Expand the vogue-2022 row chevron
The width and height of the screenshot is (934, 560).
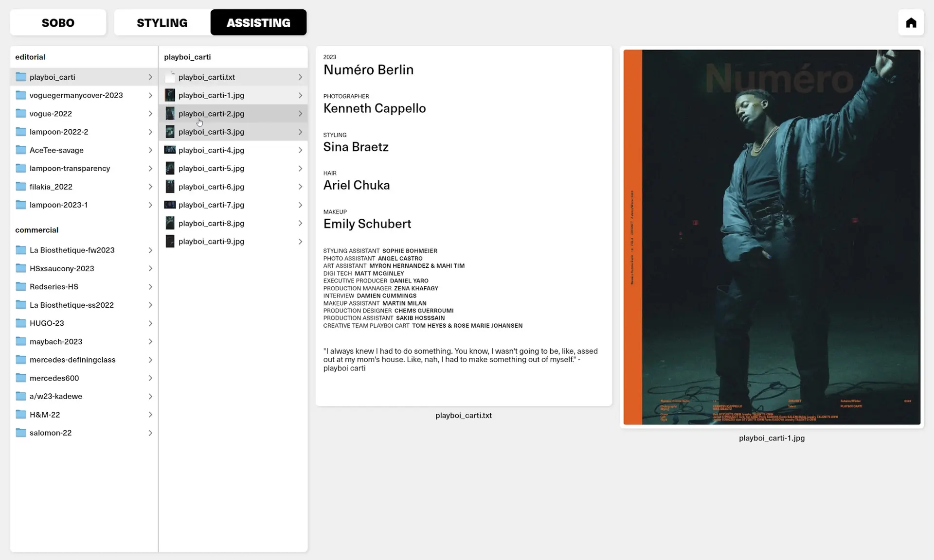150,113
